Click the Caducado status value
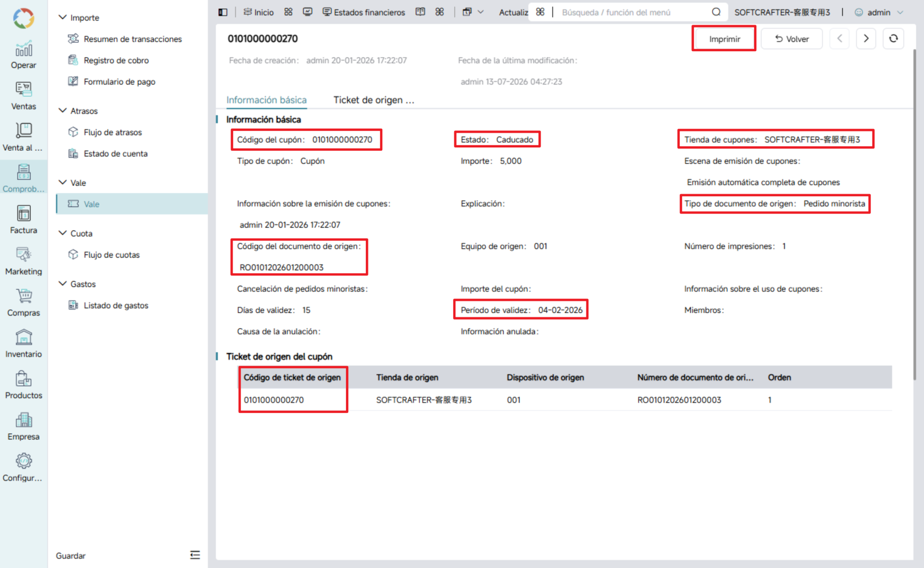924x568 pixels. (515, 140)
